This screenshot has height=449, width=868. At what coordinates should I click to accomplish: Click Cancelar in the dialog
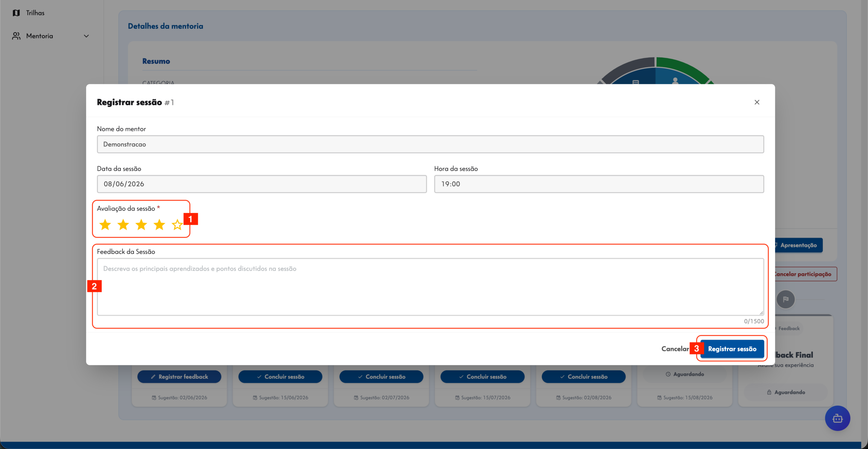(675, 349)
